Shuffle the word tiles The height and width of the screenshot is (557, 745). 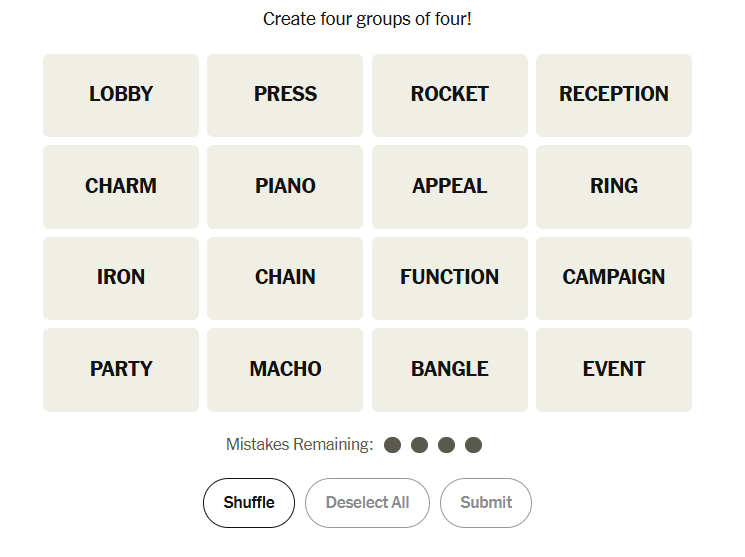point(249,503)
